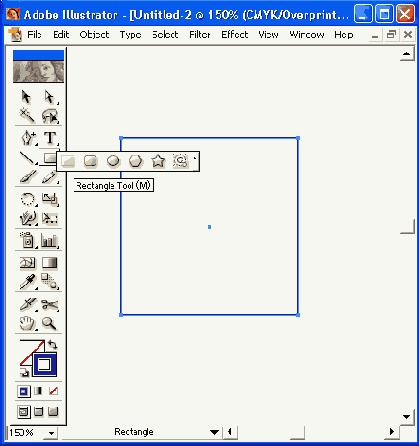Image resolution: width=419 pixels, height=446 pixels.
Task: Swap fill and stroke colors
Action: (52, 344)
